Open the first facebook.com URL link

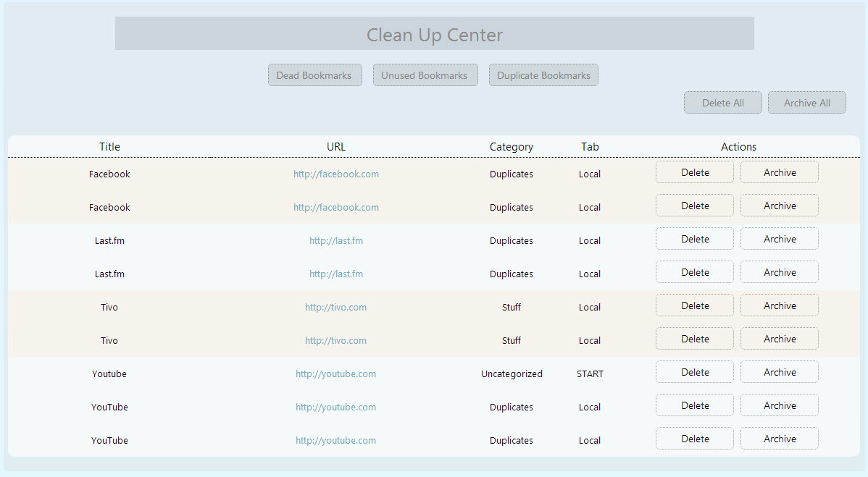335,174
